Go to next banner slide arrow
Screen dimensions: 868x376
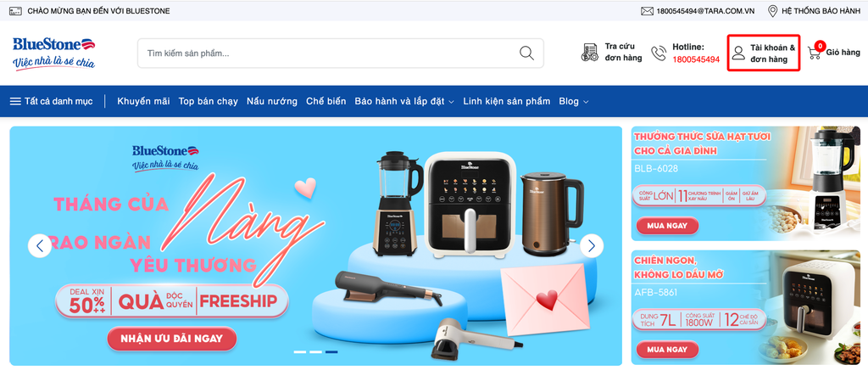coord(592,245)
